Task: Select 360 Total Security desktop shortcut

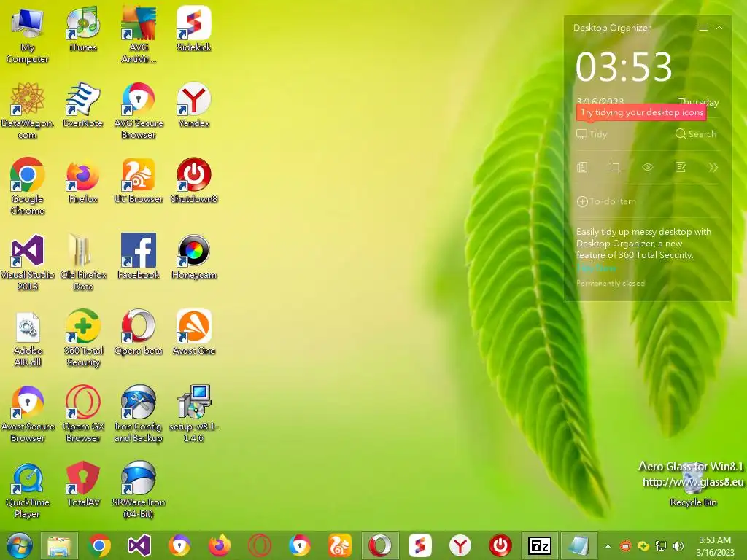Action: click(83, 338)
